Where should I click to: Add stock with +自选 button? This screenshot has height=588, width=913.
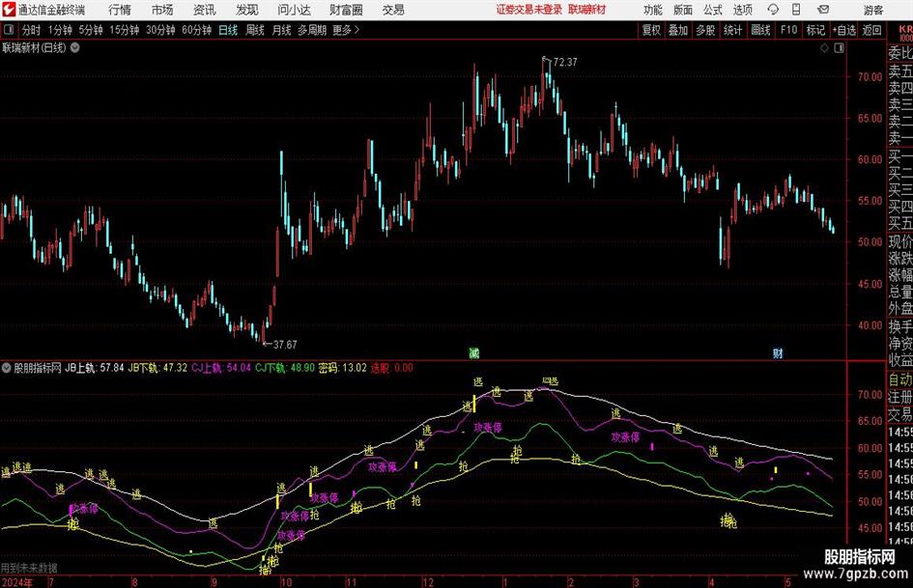coord(843,30)
